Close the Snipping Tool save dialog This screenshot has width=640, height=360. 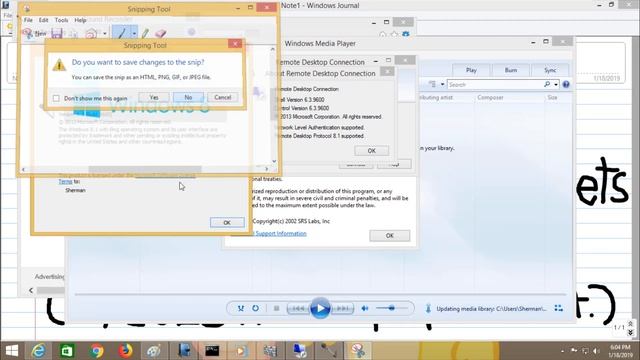click(235, 44)
